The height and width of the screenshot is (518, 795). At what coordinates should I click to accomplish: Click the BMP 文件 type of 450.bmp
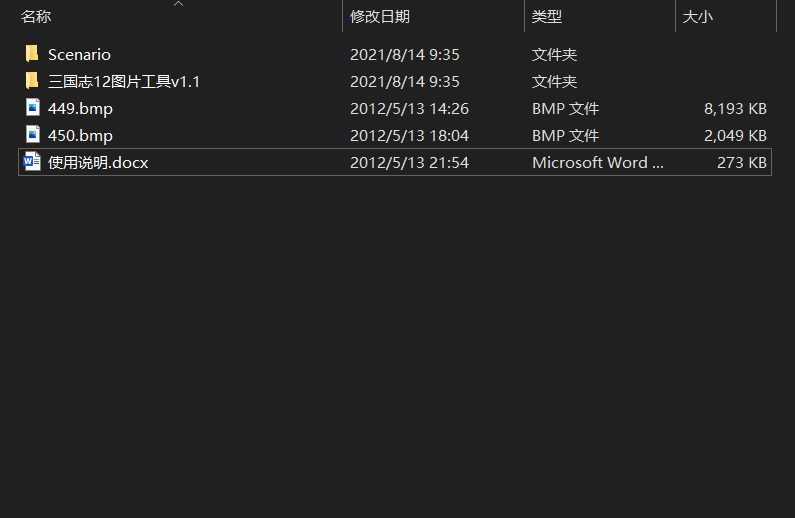pyautogui.click(x=565, y=135)
